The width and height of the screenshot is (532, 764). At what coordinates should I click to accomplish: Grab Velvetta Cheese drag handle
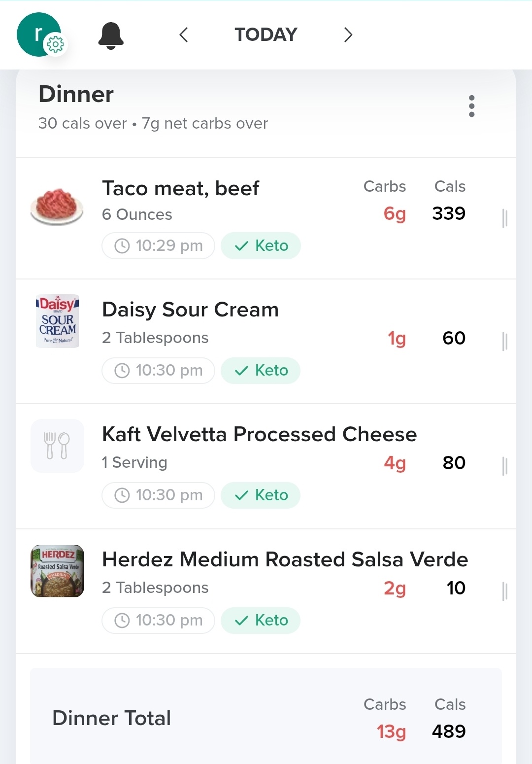(x=504, y=466)
